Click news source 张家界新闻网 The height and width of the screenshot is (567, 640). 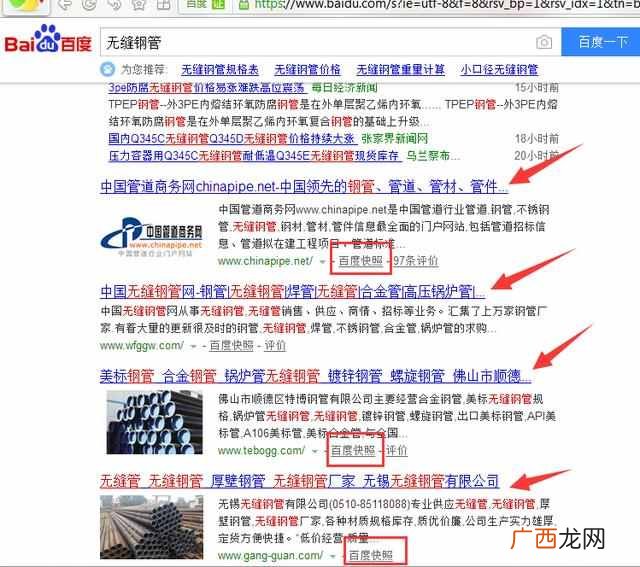[394, 139]
